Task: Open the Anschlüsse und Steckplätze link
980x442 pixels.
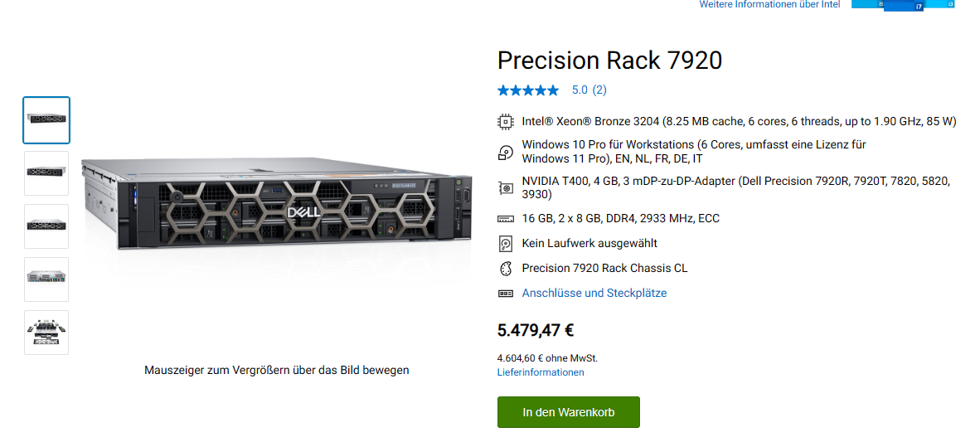Action: pyautogui.click(x=594, y=294)
